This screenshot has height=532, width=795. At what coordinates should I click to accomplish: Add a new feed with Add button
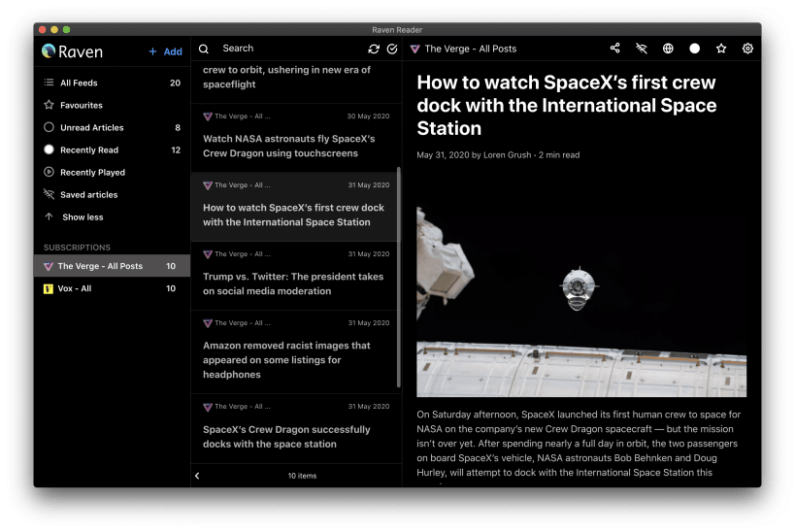tap(165, 51)
